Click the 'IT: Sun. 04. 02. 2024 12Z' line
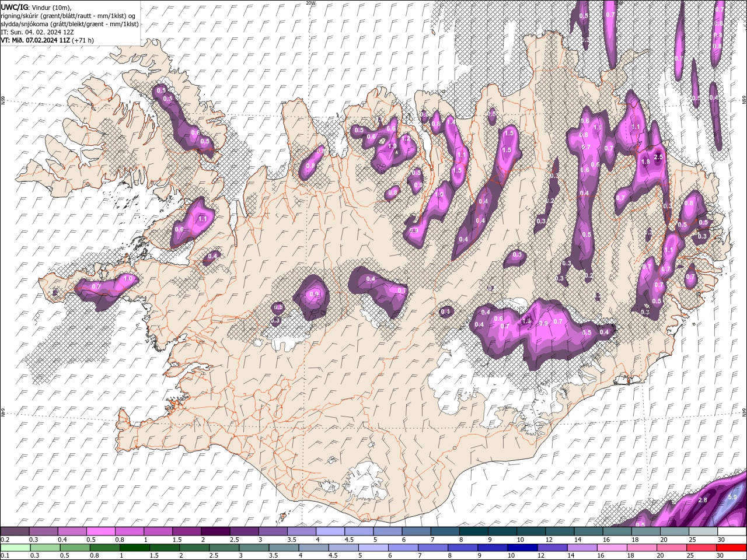This screenshot has height=560, width=747. tap(39, 32)
